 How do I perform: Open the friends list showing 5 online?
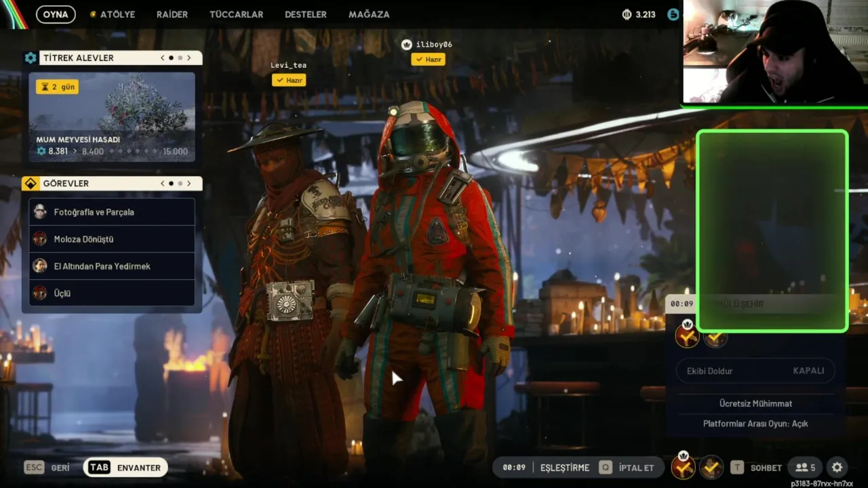tap(806, 468)
